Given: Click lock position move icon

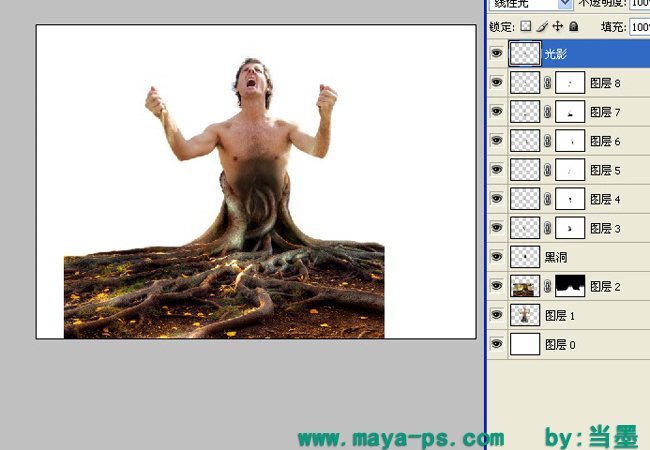Looking at the screenshot, I should click(x=558, y=27).
